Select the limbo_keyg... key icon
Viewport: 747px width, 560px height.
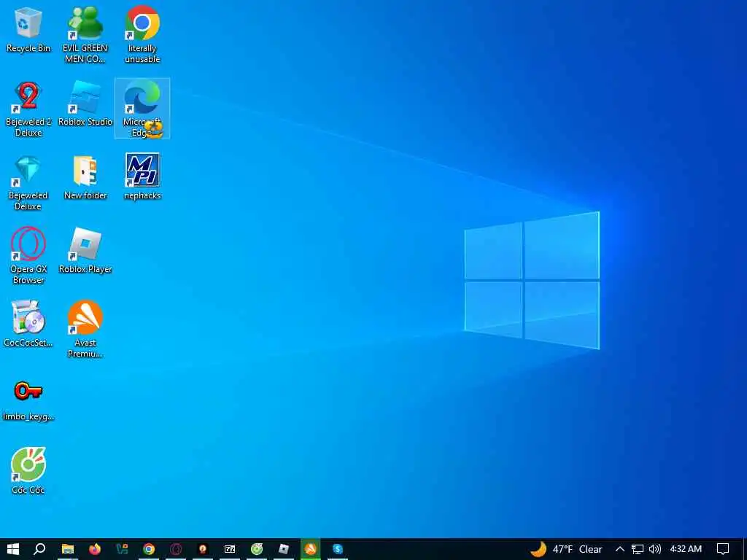[x=28, y=400]
